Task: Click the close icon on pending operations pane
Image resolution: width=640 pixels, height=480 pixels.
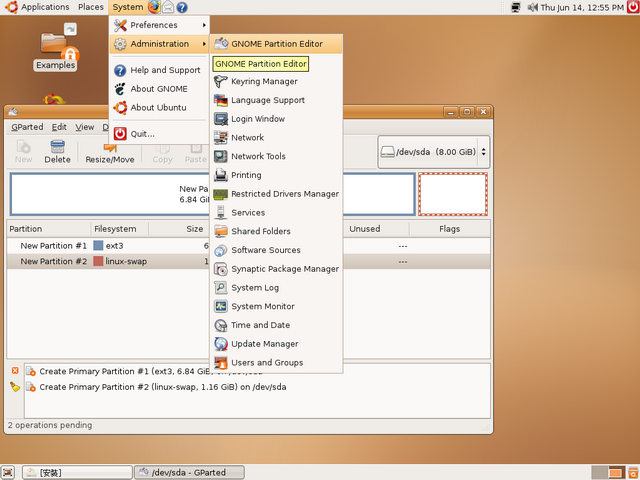Action: tap(15, 371)
